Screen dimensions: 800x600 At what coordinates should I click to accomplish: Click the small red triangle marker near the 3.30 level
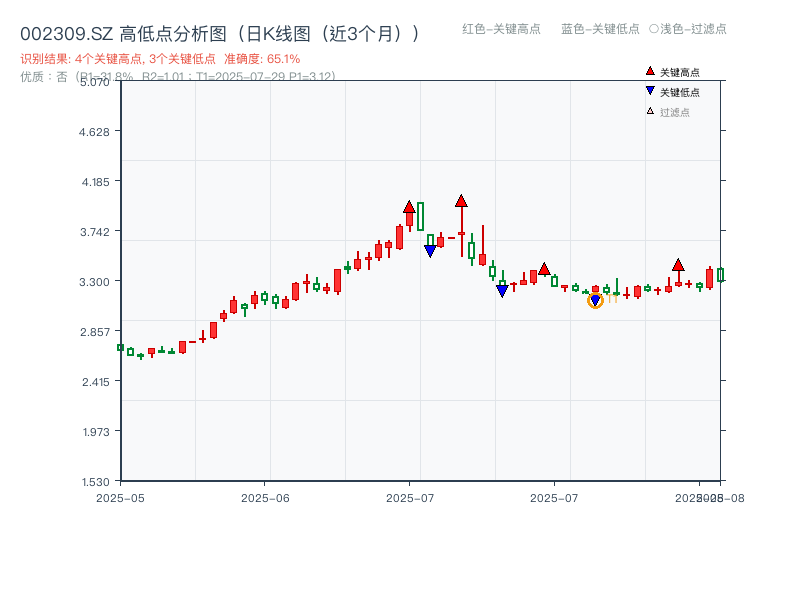point(544,268)
